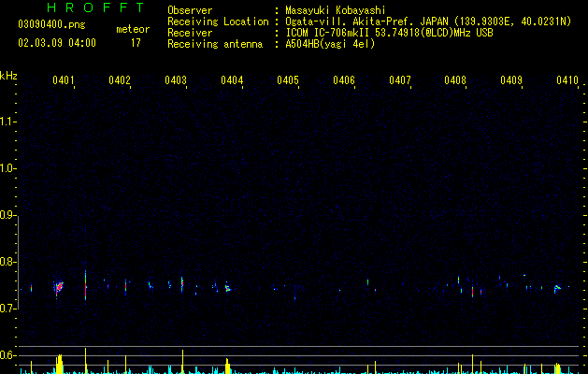Image resolution: width=588 pixels, height=374 pixels.
Task: Select the filename 03090400.png
Action: coord(51,24)
